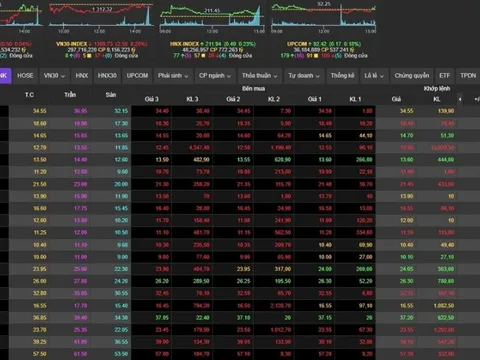Click the floor price 11.90 cell
Screen dimensions: 480x360
121,196
